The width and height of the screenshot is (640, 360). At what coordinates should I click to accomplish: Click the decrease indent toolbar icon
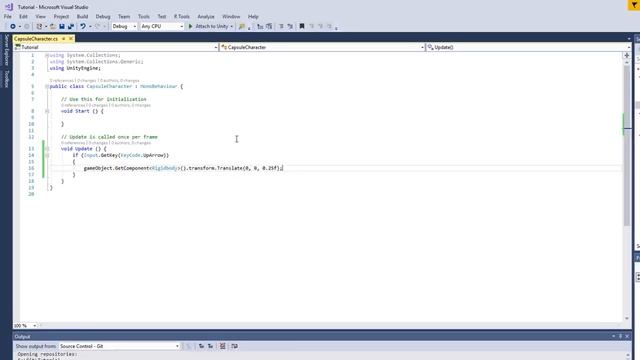tap(260, 26)
